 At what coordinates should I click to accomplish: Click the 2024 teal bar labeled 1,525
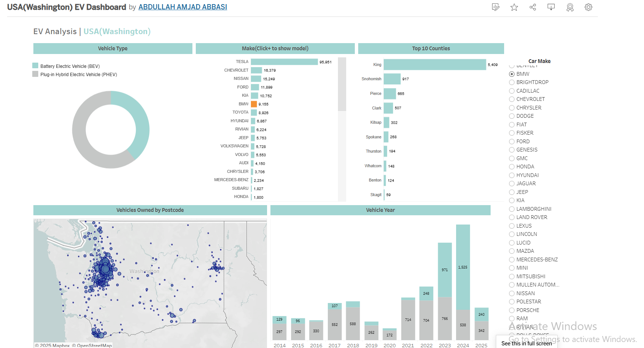coord(463,267)
